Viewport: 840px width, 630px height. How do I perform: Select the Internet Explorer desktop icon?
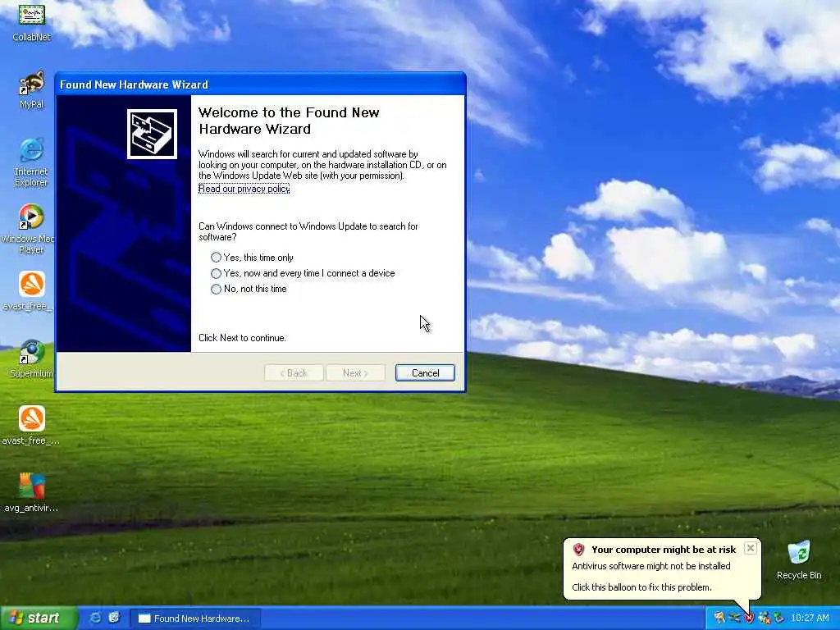(x=31, y=162)
